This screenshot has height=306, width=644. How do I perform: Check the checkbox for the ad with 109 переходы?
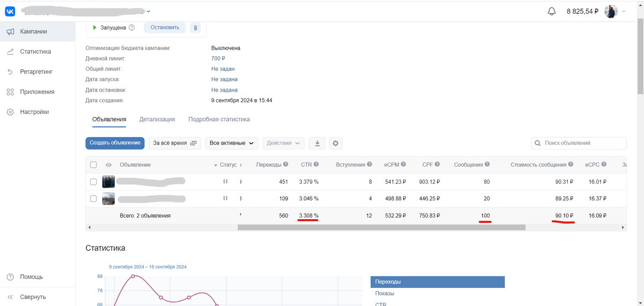point(93,199)
